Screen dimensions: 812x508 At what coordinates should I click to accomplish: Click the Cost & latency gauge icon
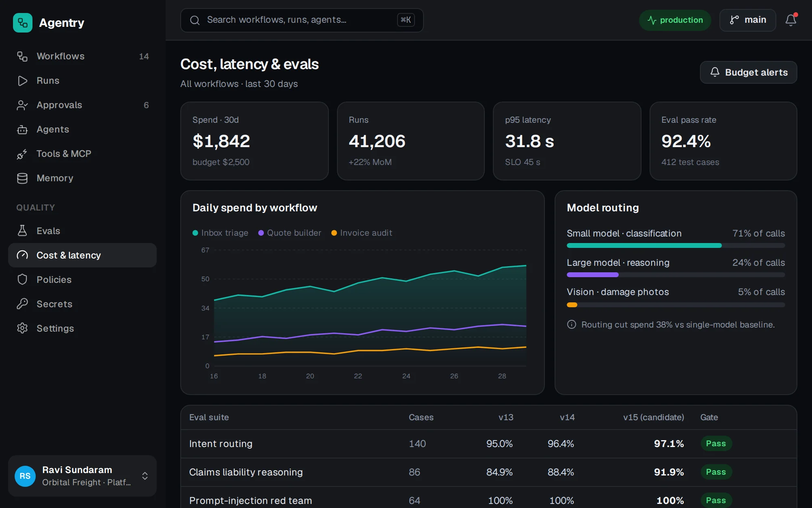tap(22, 255)
